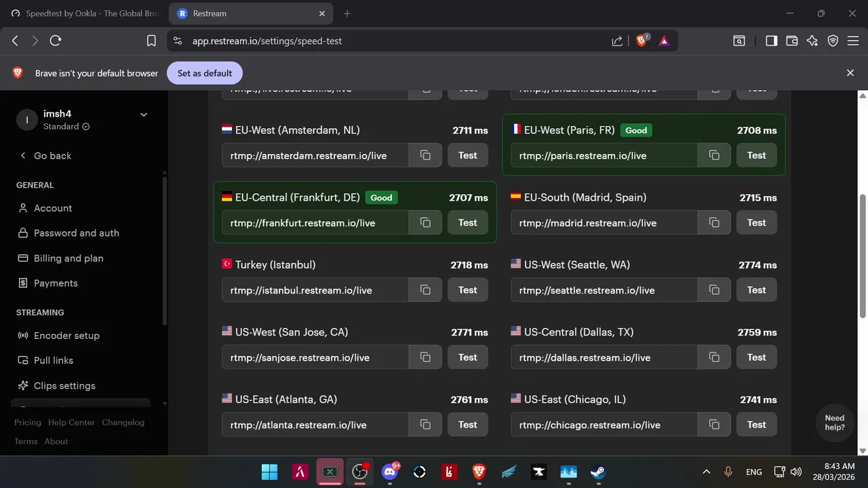
Task: Close the Restream browser tab
Action: pos(322,14)
